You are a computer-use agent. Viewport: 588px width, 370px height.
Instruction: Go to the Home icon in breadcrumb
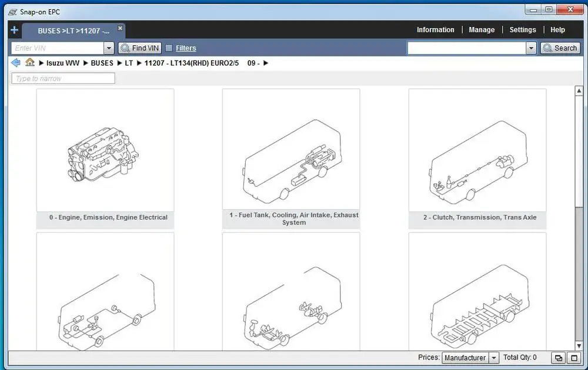coord(30,62)
